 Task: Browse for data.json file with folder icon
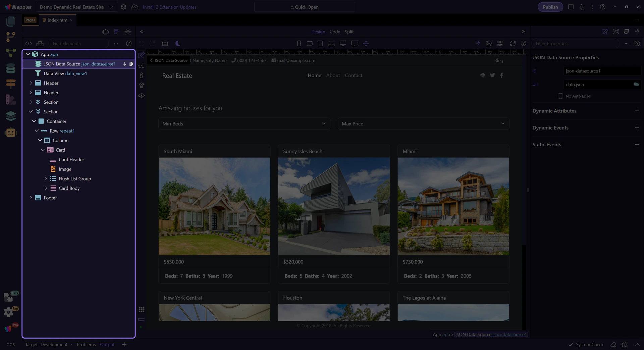[x=636, y=84]
